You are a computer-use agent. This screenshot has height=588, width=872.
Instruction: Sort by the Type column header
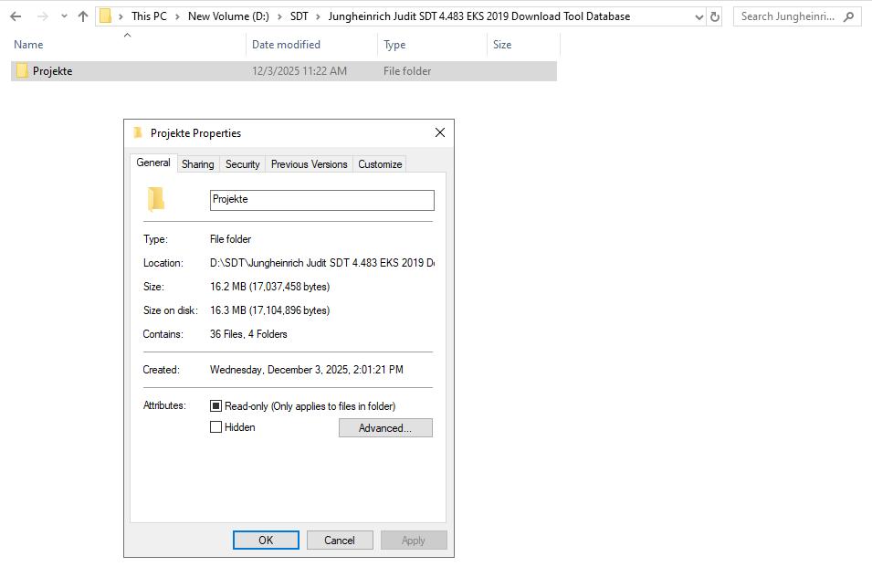coord(394,45)
